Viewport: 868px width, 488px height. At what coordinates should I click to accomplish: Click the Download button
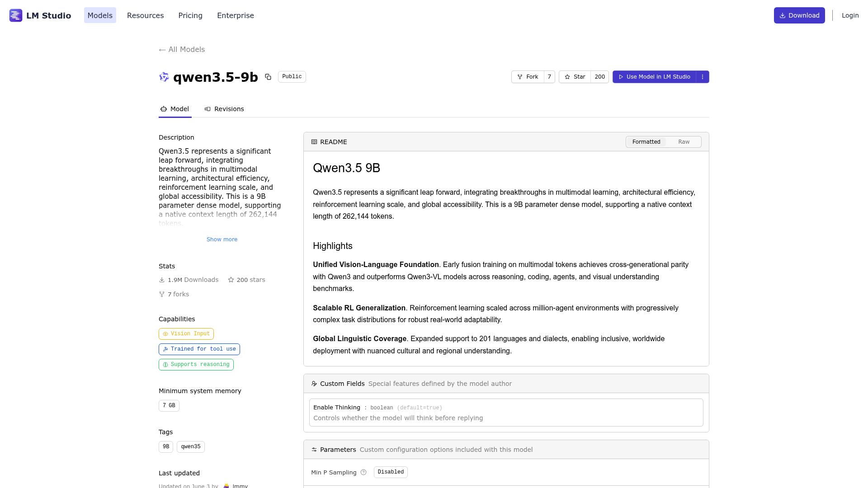pos(799,15)
